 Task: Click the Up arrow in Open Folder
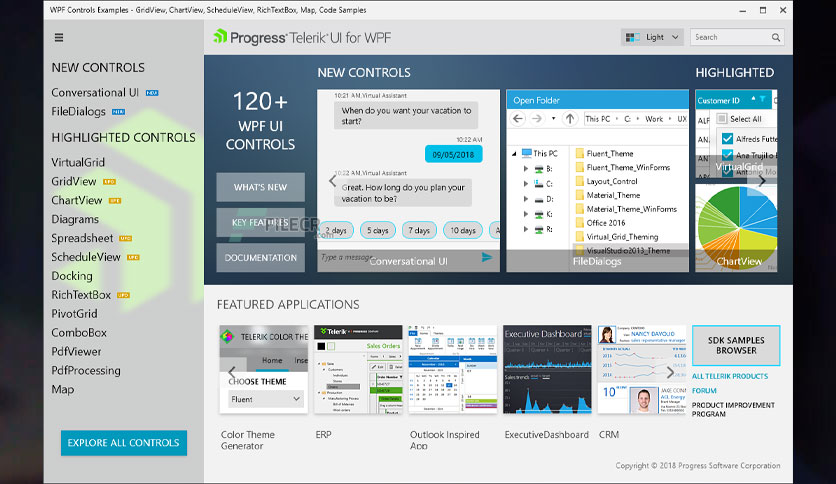coord(570,119)
